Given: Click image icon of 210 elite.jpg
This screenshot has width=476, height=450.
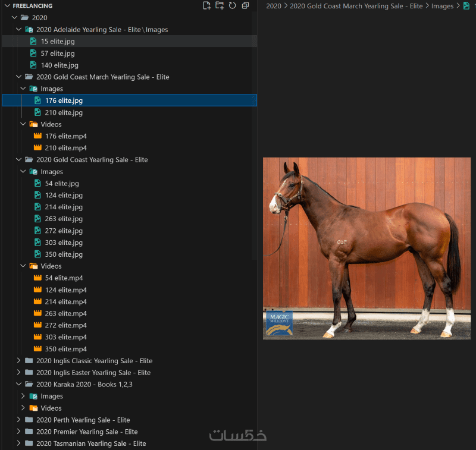Looking at the screenshot, I should pos(37,112).
